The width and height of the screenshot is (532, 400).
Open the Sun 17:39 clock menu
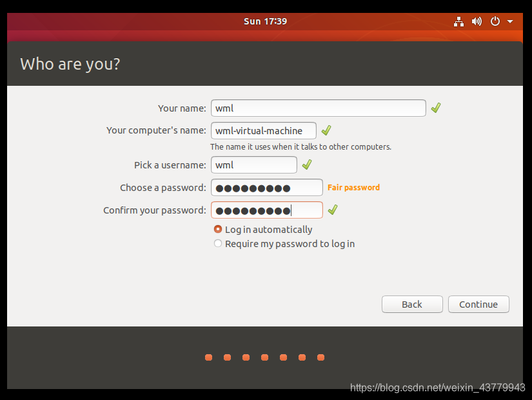[265, 21]
